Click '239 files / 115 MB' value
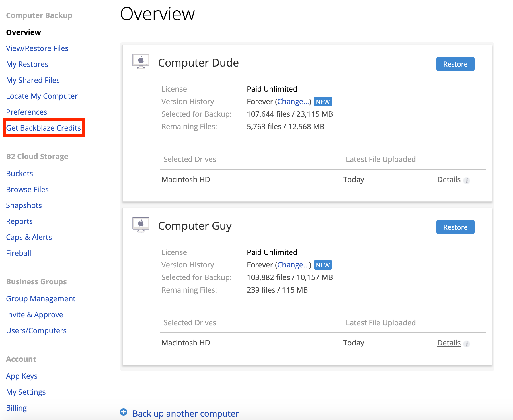The image size is (513, 420). (277, 290)
